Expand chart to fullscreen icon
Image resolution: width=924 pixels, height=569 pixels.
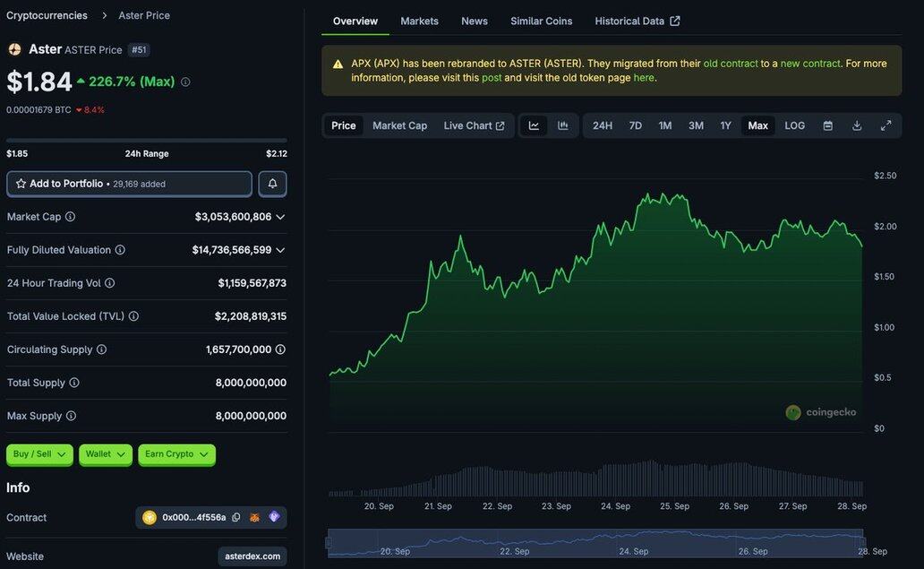885,125
